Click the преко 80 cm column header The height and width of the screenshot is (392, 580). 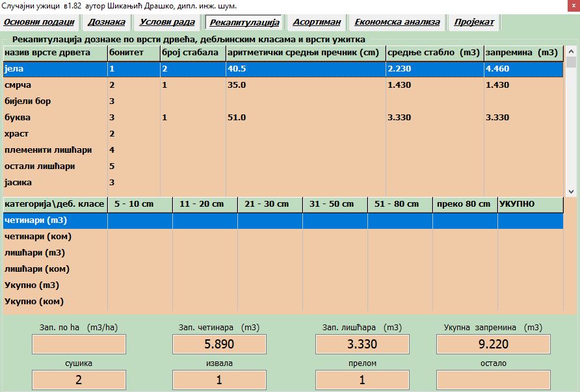pyautogui.click(x=466, y=205)
